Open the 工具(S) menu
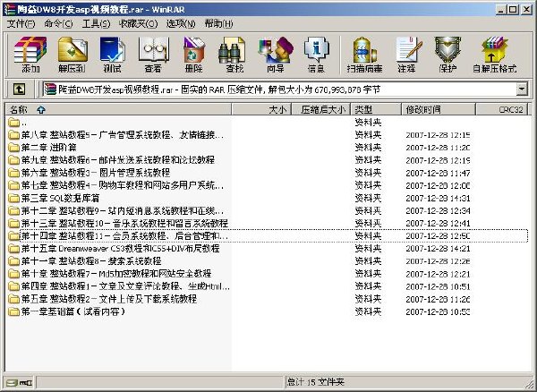Viewport: 537px width, 392px height. [x=96, y=23]
